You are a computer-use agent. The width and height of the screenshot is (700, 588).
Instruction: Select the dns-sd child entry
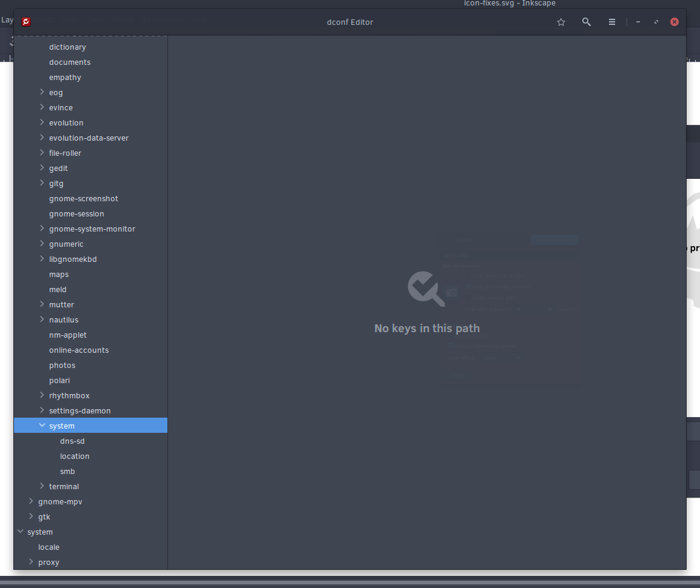[x=72, y=441]
